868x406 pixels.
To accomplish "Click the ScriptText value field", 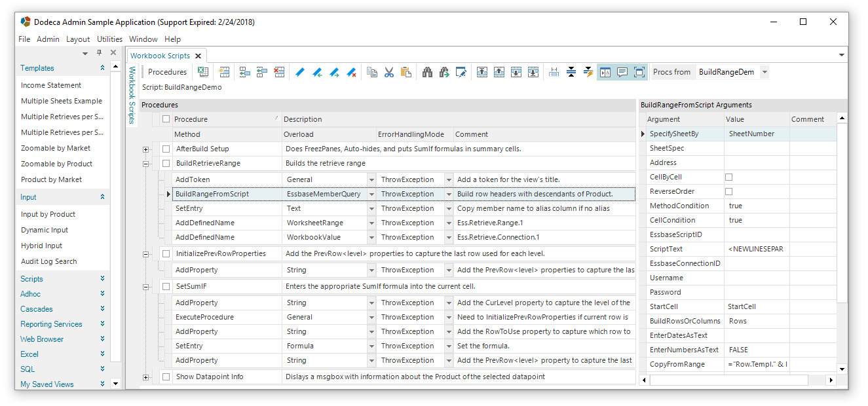I will pos(757,249).
